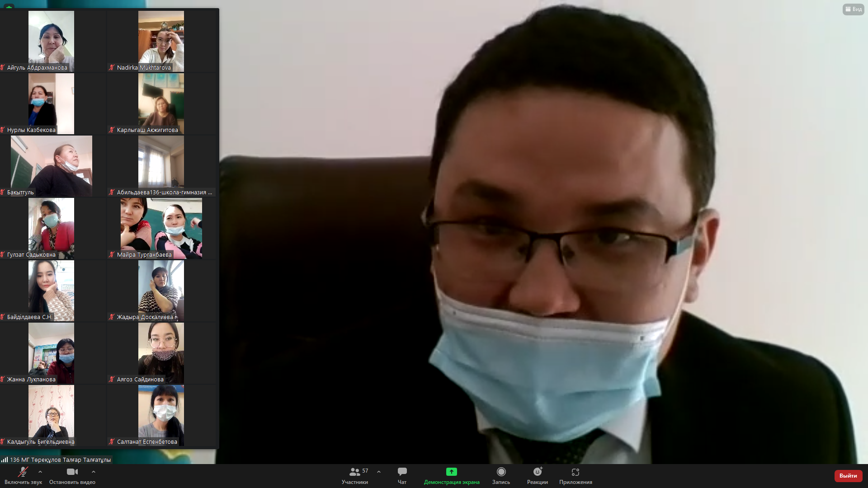Unmute microphone with Включить звук
Image resolution: width=868 pixels, height=488 pixels.
[x=23, y=475]
